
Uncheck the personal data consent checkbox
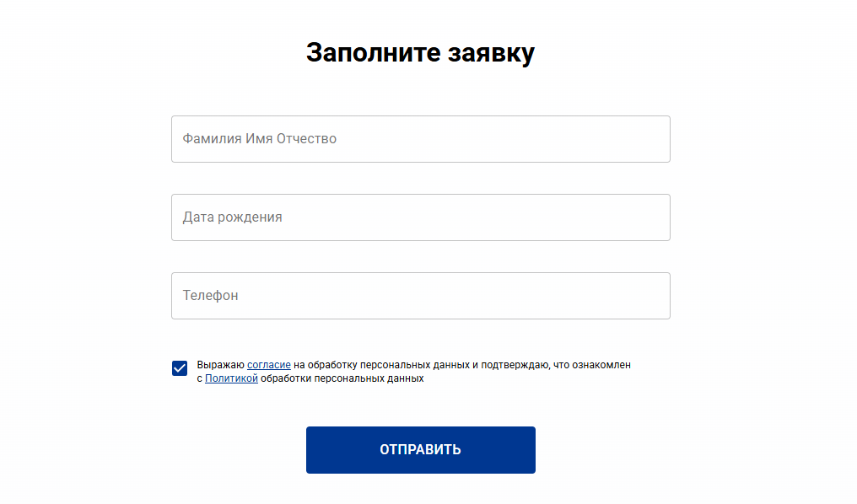pyautogui.click(x=180, y=368)
